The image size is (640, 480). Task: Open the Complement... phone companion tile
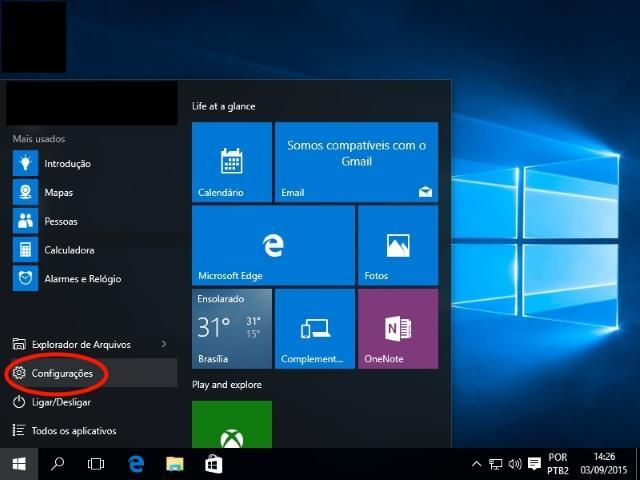[x=315, y=329]
